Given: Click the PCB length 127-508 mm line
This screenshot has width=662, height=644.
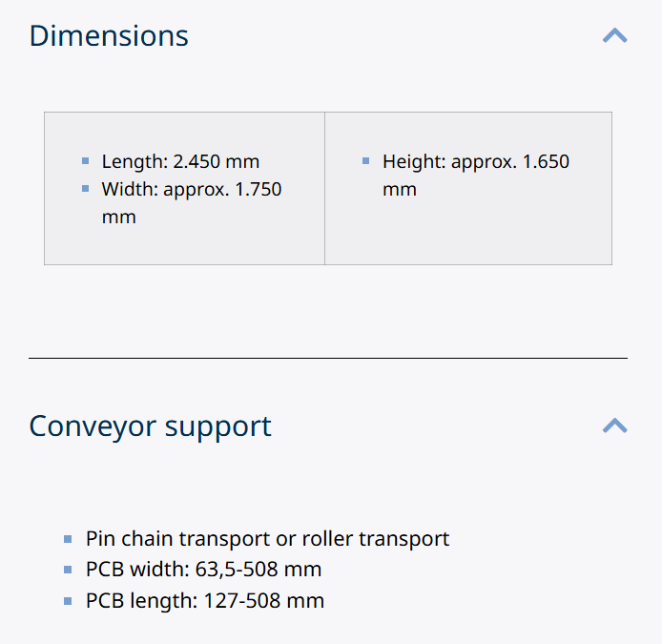Looking at the screenshot, I should (204, 601).
